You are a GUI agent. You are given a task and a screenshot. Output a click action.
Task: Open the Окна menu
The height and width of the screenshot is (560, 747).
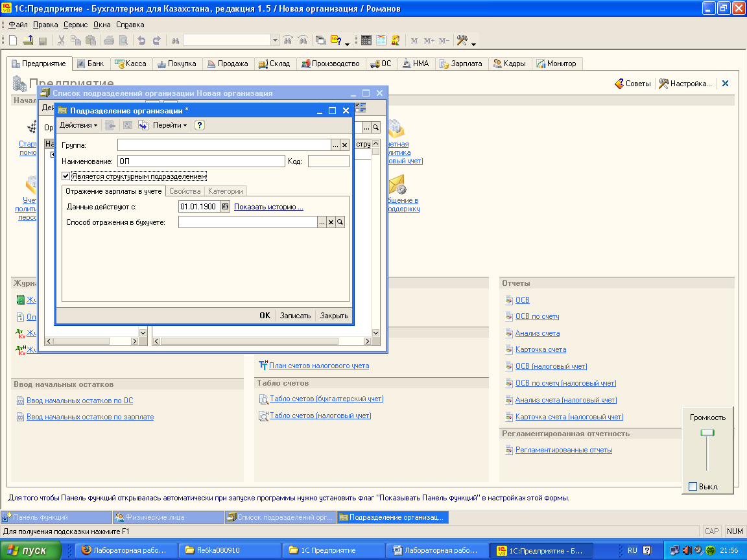101,25
